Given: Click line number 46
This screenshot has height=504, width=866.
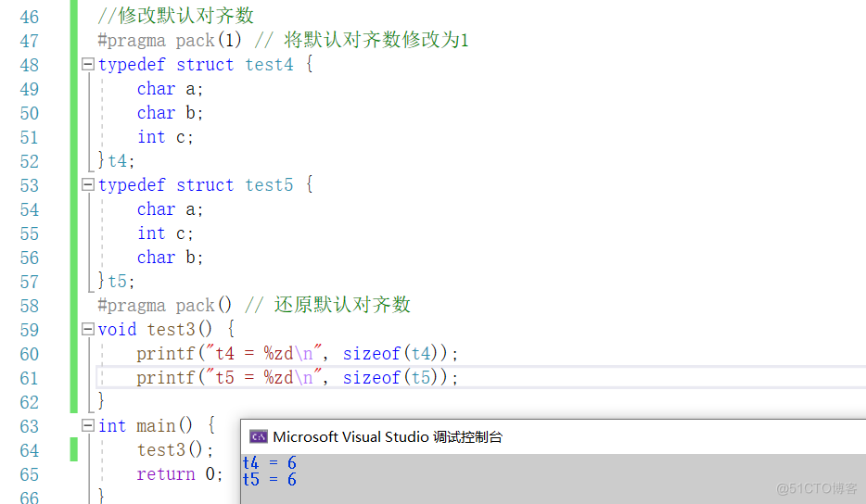Looking at the screenshot, I should 30,17.
